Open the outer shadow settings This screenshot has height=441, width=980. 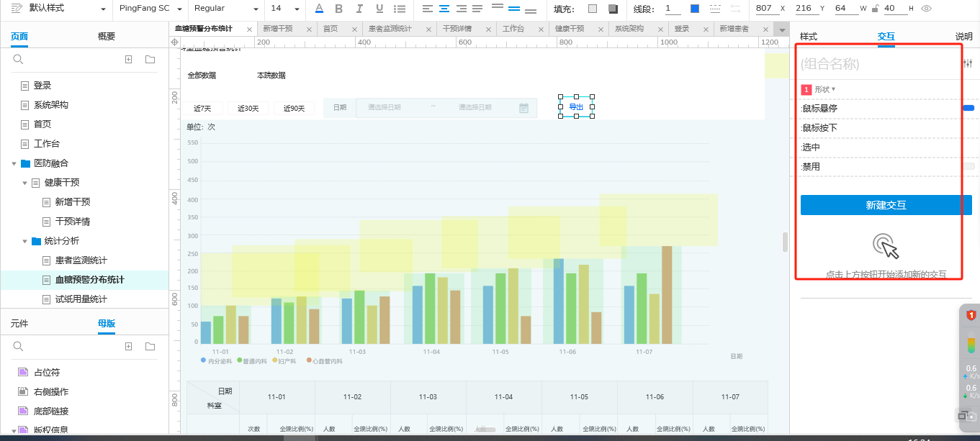(x=613, y=9)
